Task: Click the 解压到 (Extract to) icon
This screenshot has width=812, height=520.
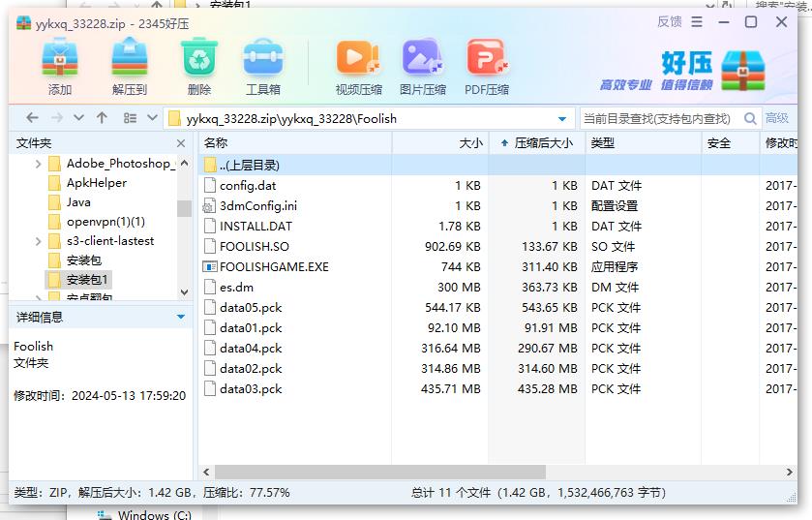Action: [130, 67]
